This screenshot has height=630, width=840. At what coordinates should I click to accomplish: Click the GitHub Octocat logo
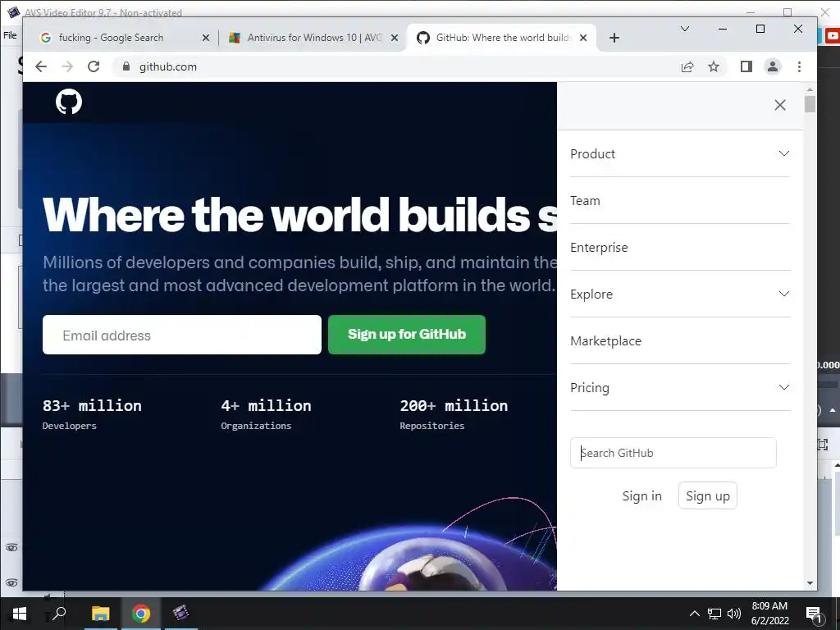pos(69,102)
